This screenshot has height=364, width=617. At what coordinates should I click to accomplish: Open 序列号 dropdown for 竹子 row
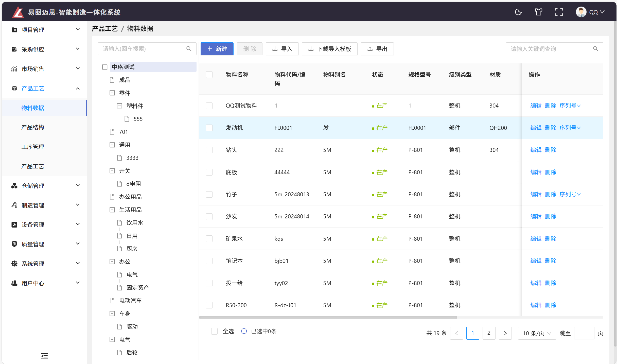pos(570,194)
